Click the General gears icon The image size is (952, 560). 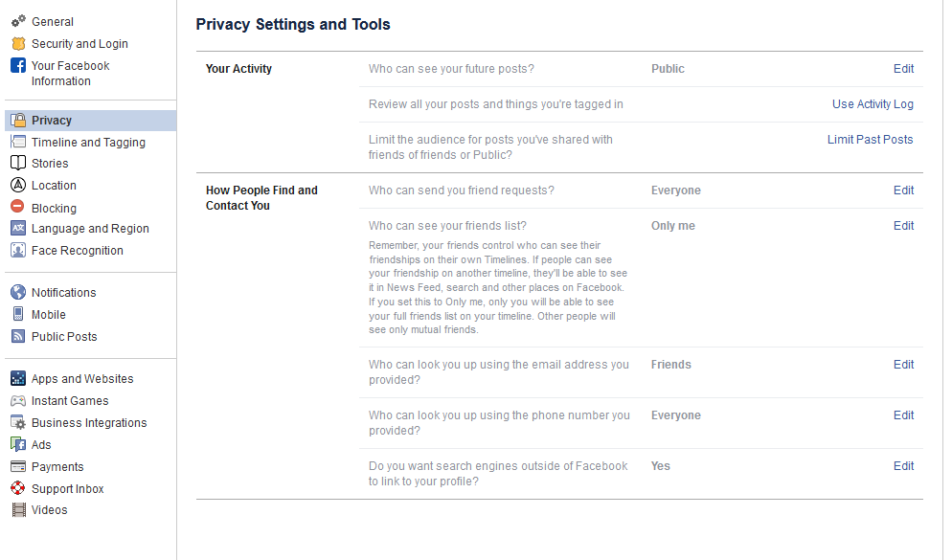(18, 21)
